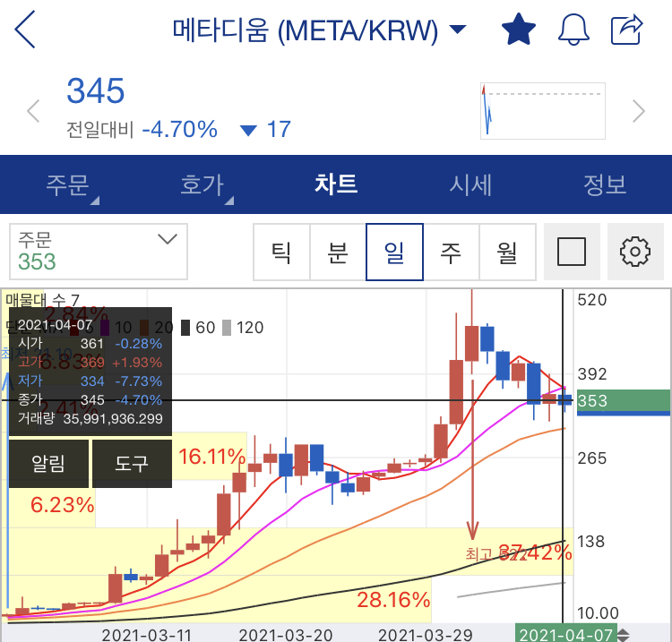Click the ▼ 17 change amount
672x642 pixels.
pos(266,129)
